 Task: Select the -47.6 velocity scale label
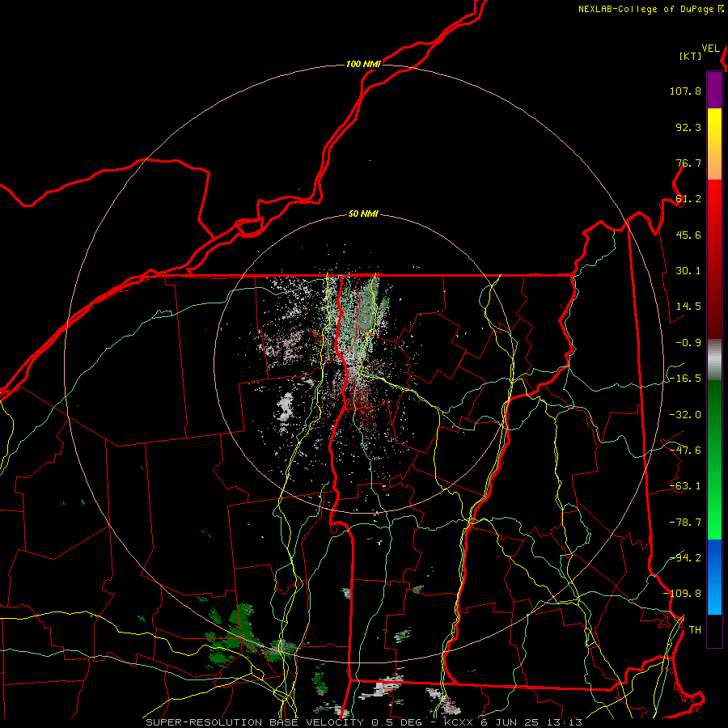[685, 451]
